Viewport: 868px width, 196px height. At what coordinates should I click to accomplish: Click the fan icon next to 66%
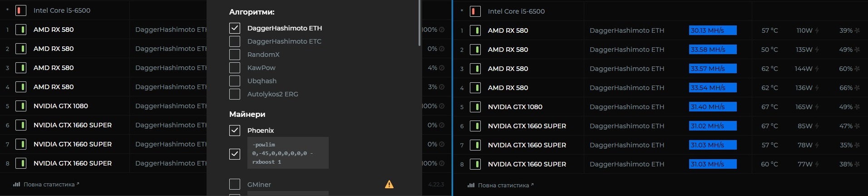click(x=857, y=88)
